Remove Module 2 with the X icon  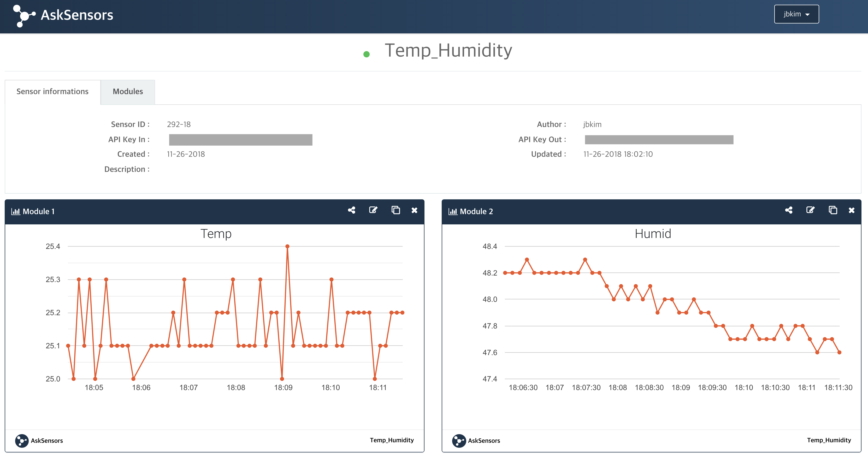[x=852, y=211]
